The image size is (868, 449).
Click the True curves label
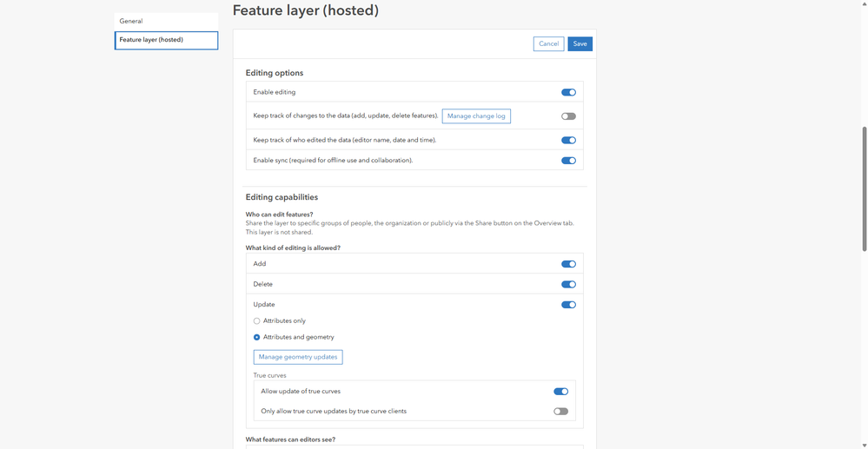coord(269,375)
